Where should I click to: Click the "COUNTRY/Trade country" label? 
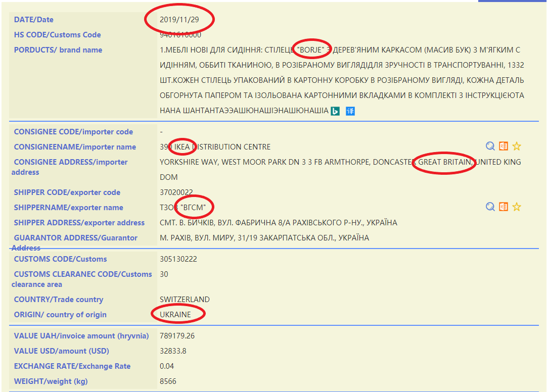59,300
